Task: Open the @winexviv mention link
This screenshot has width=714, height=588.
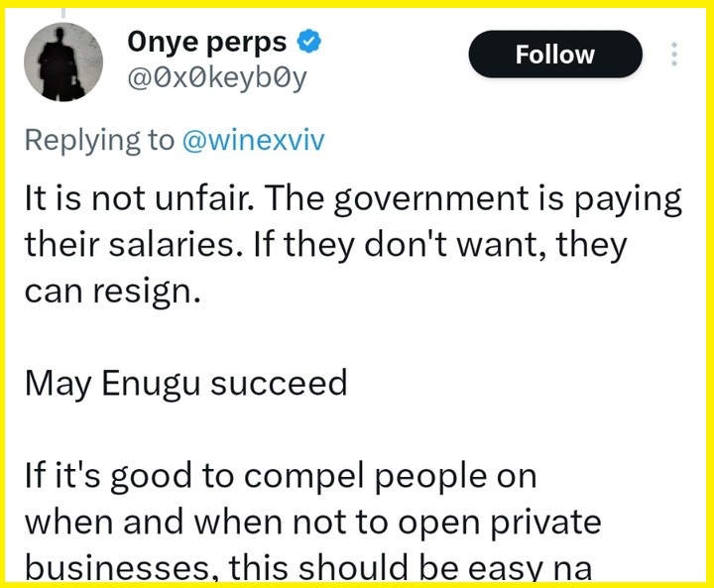Action: pyautogui.click(x=253, y=140)
